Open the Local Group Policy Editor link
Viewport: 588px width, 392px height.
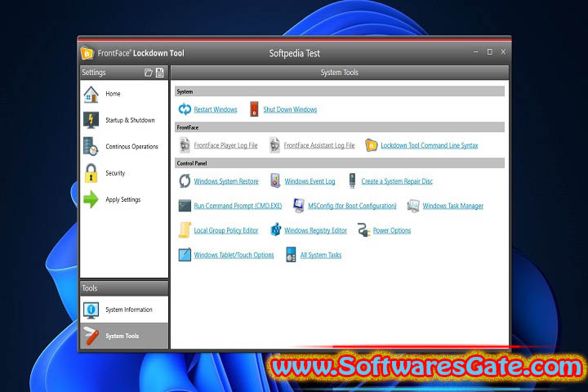pyautogui.click(x=225, y=230)
